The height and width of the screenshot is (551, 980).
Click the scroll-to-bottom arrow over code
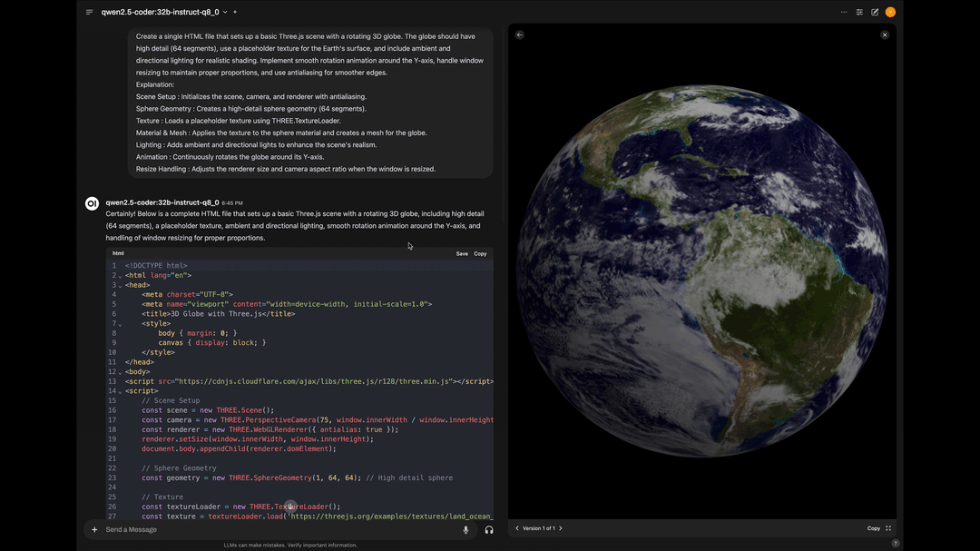[290, 506]
